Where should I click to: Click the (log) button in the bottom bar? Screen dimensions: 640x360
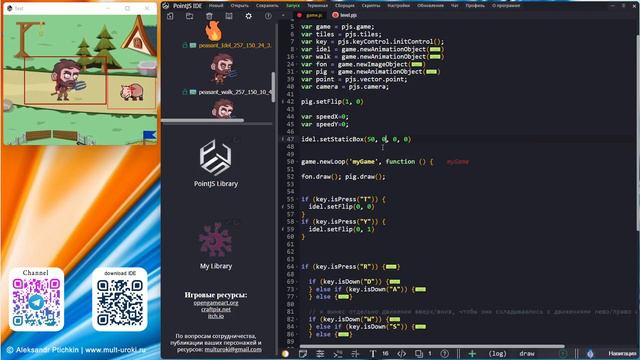click(497, 353)
